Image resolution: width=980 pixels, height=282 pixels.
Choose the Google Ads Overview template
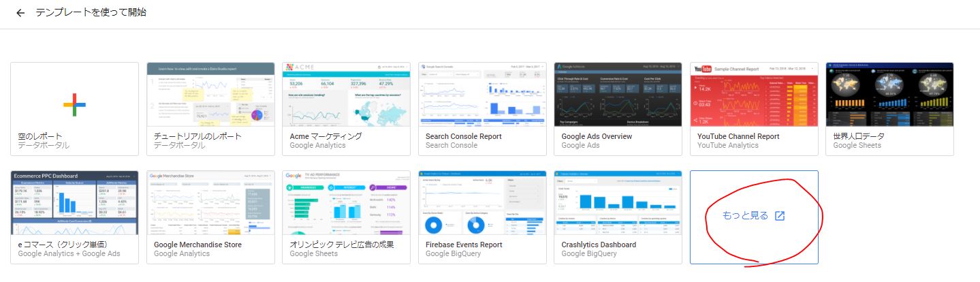coord(618,95)
